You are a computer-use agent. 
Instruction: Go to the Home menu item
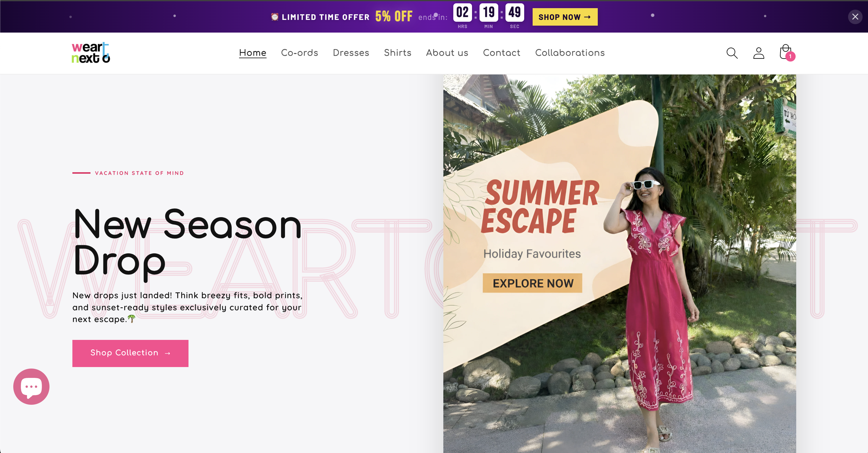tap(253, 53)
